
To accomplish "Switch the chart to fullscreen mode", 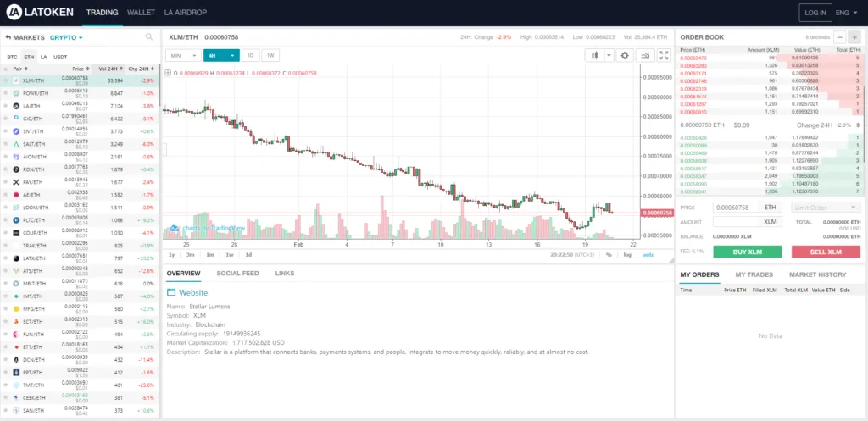I will (664, 55).
